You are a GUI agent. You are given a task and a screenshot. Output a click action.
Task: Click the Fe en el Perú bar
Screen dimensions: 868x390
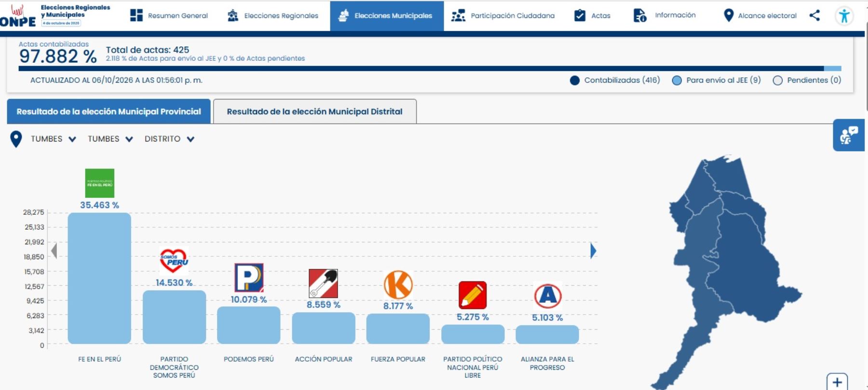click(99, 278)
